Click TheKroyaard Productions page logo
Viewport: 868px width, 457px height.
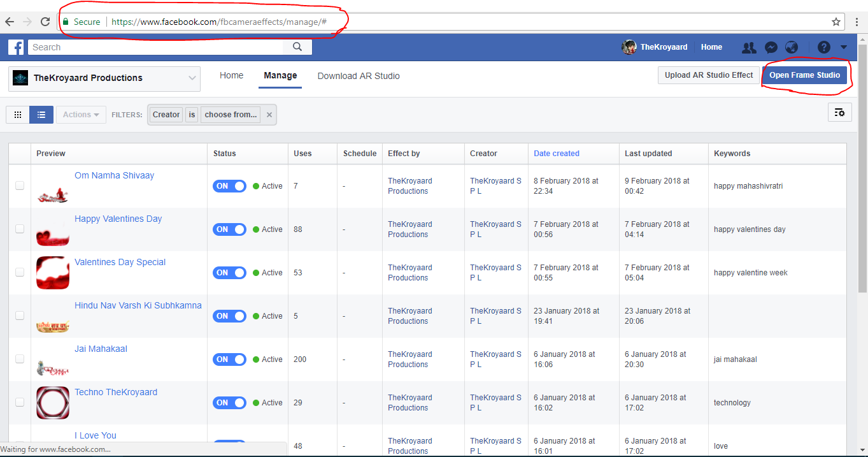click(x=20, y=78)
